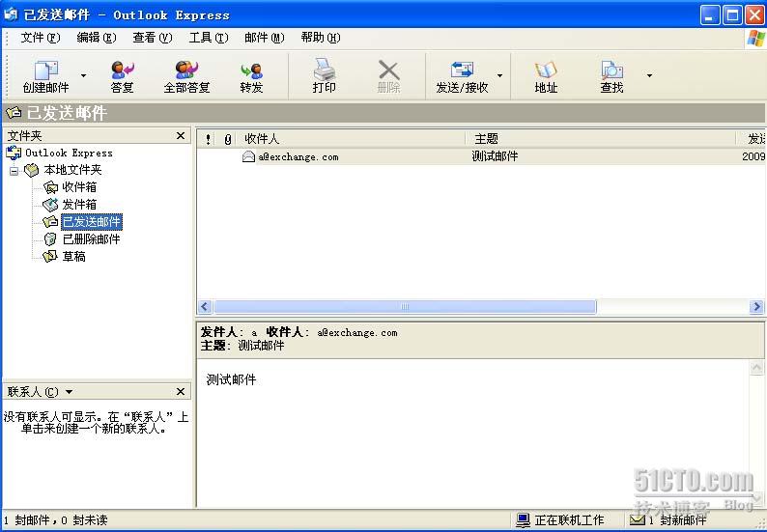Click the 测试邮件 subject in message list
This screenshot has width=767, height=532.
[x=495, y=156]
